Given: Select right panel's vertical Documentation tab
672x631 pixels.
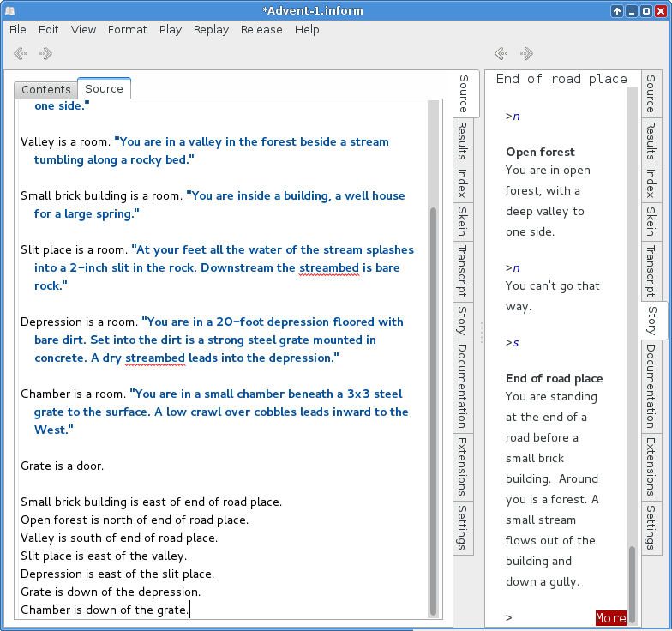Looking at the screenshot, I should tap(651, 386).
